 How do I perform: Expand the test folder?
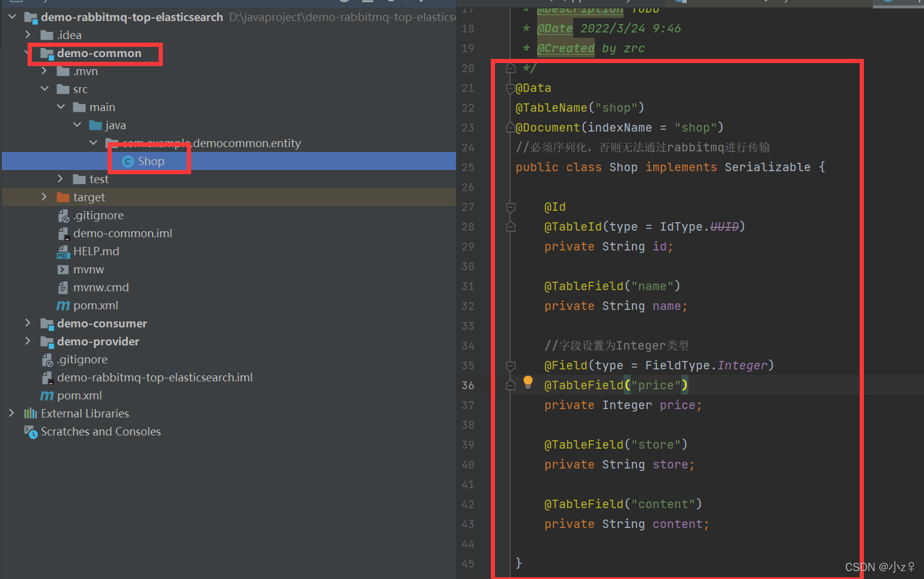60,179
